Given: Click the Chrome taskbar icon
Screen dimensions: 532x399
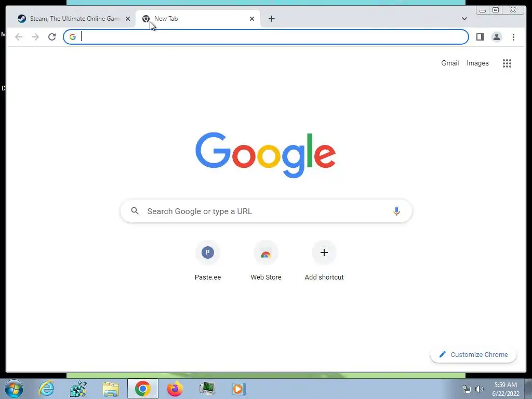Looking at the screenshot, I should click(x=143, y=389).
